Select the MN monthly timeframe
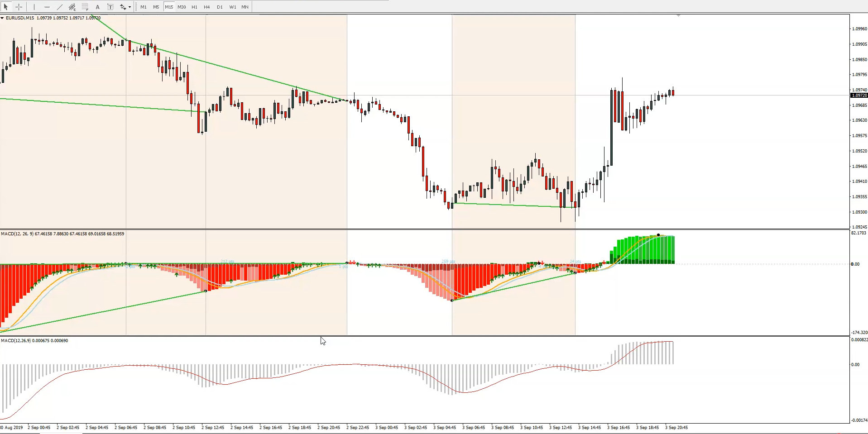 pyautogui.click(x=245, y=7)
